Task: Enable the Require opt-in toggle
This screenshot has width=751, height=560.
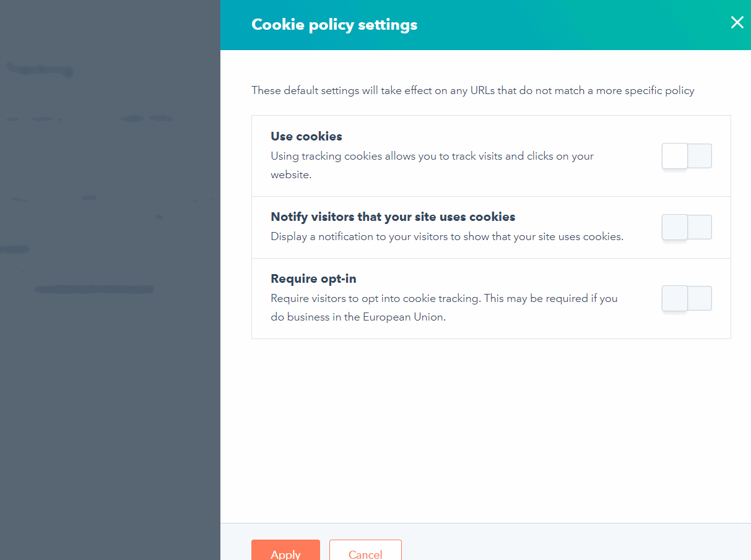Action: 687,298
